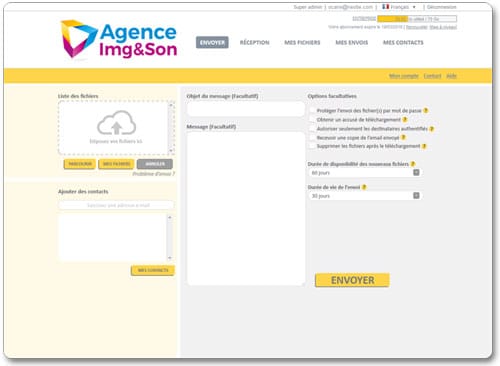Click file list scrollbar down arrow
The height and width of the screenshot is (366, 500).
point(171,151)
